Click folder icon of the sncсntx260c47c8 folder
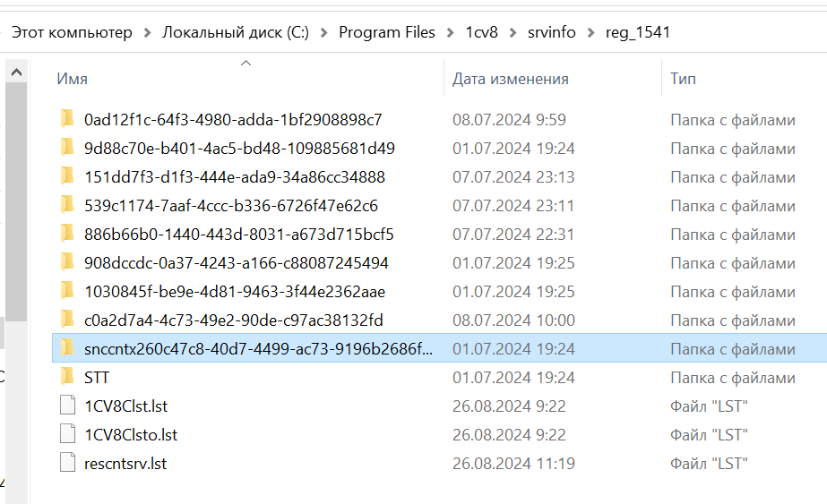 tap(66, 348)
